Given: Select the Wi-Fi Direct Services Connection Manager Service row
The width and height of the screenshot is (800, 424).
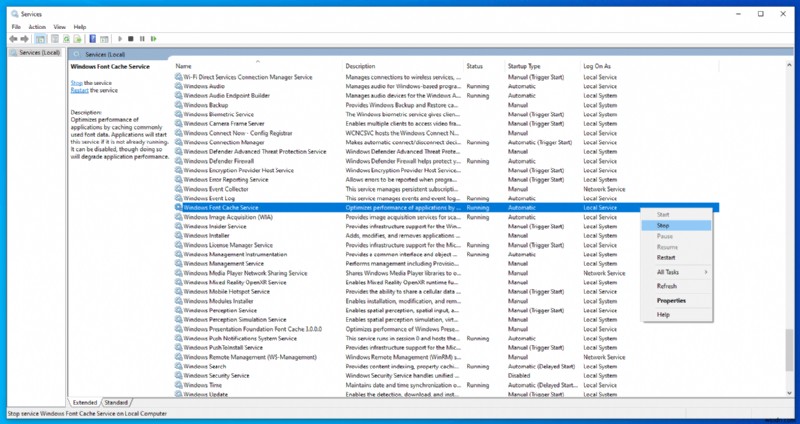Looking at the screenshot, I should 446,77.
